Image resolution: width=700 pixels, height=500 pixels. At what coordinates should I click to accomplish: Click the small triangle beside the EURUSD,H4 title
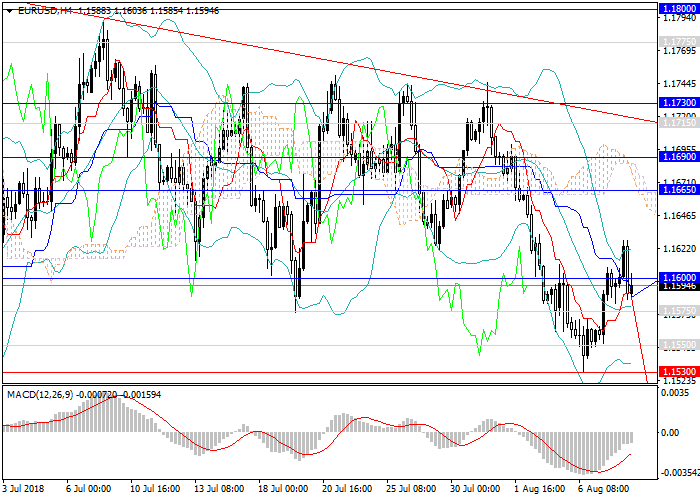[10, 11]
